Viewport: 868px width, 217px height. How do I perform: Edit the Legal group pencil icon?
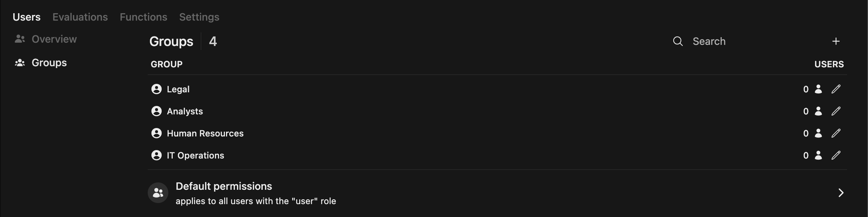[836, 89]
